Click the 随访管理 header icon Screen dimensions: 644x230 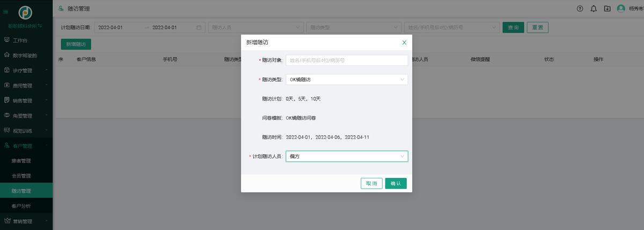point(61,9)
